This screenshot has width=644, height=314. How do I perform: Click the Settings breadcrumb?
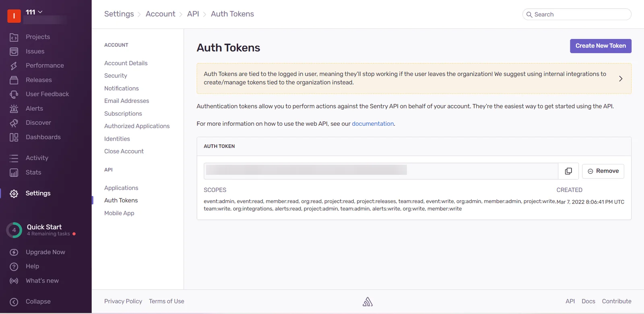coord(119,14)
